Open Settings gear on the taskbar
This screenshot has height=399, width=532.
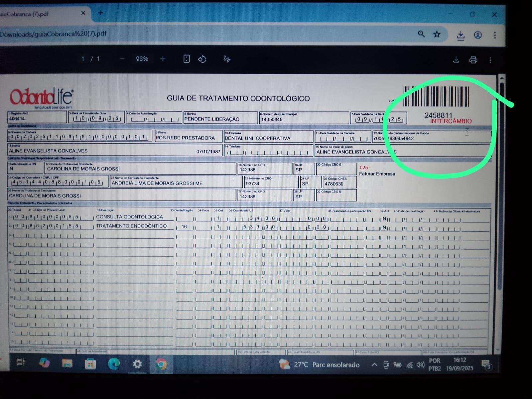point(137,365)
